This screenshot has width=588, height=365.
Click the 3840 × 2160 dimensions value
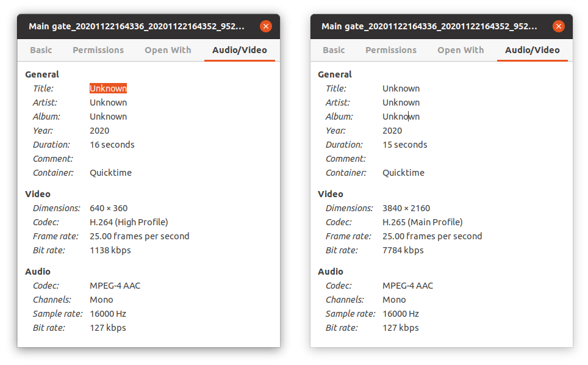[406, 208]
